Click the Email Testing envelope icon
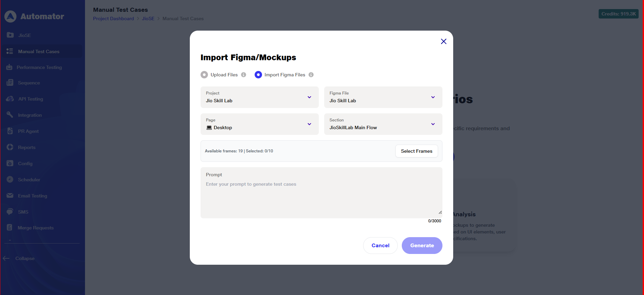 tap(10, 196)
